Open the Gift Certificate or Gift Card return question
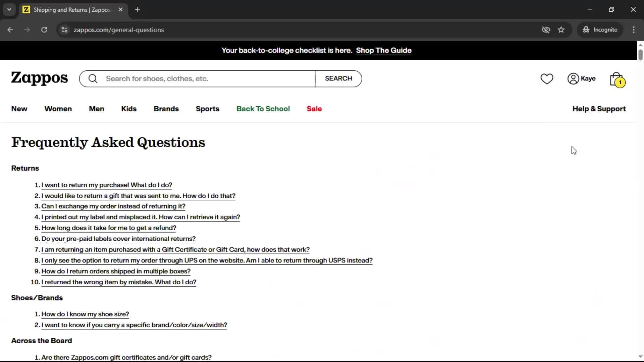Viewport: 644px width, 362px height. [x=175, y=250]
